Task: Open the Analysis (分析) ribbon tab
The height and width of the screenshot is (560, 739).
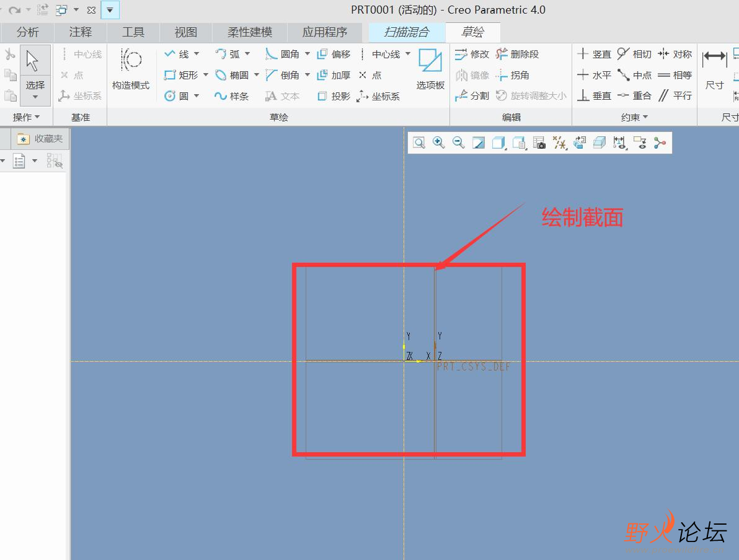Action: click(27, 32)
